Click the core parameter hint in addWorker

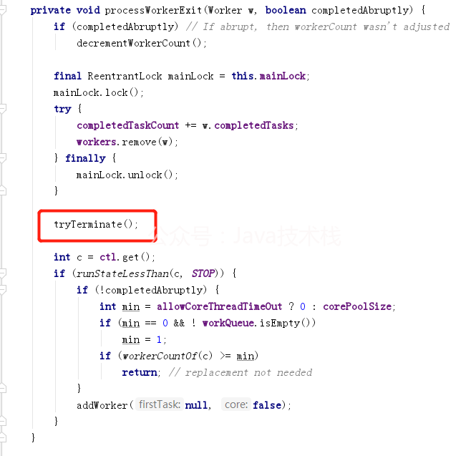236,404
